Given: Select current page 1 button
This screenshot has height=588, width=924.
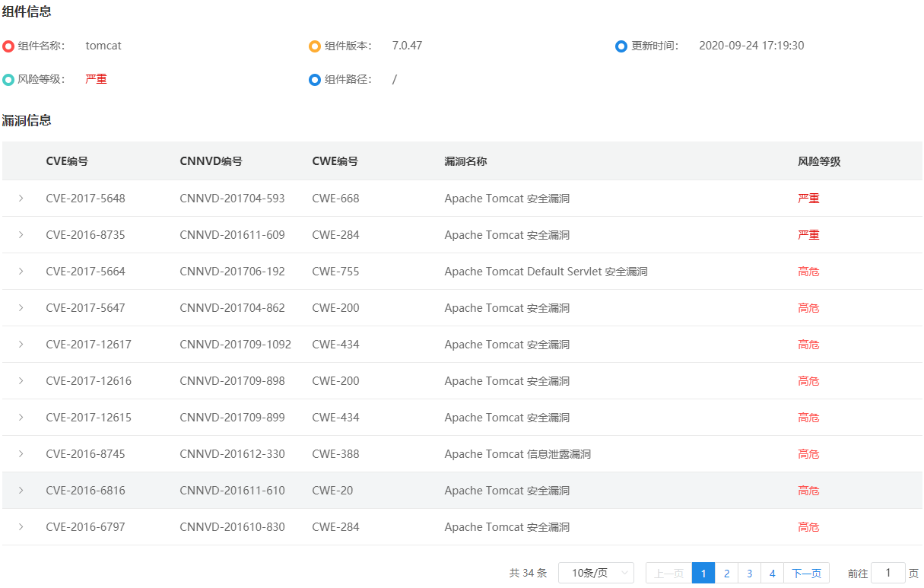Looking at the screenshot, I should pyautogui.click(x=703, y=573).
